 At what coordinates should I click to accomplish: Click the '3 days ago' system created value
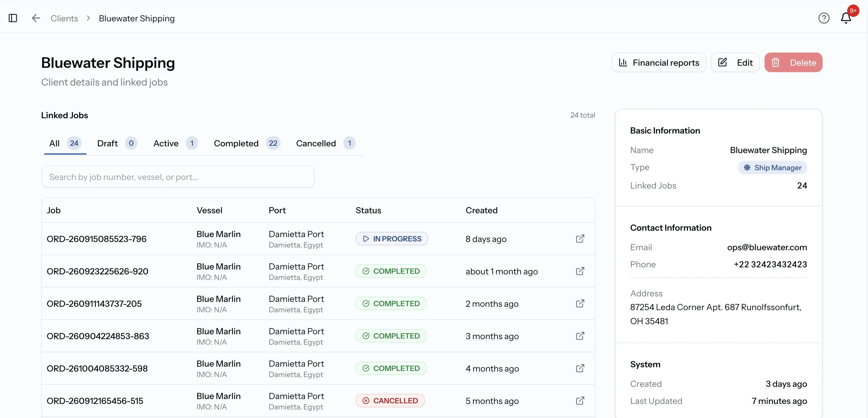[x=786, y=384]
